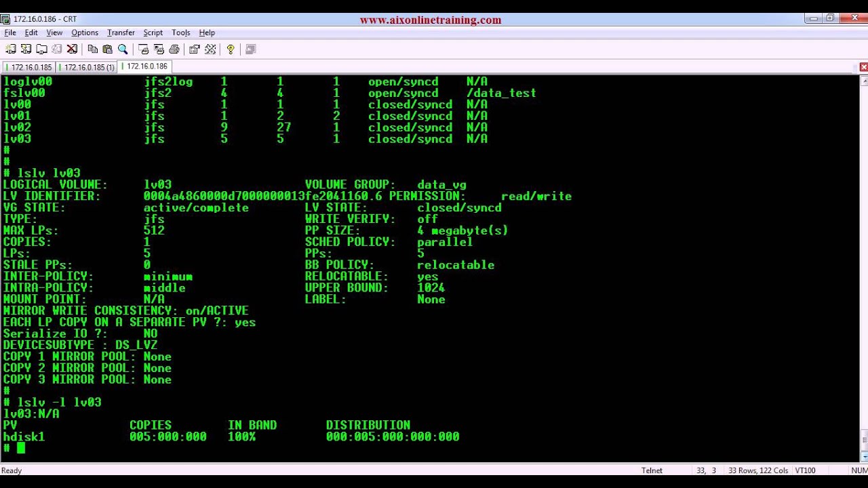Click the grayed Reconnect toolbar icon
Image resolution: width=868 pixels, height=488 pixels.
57,49
